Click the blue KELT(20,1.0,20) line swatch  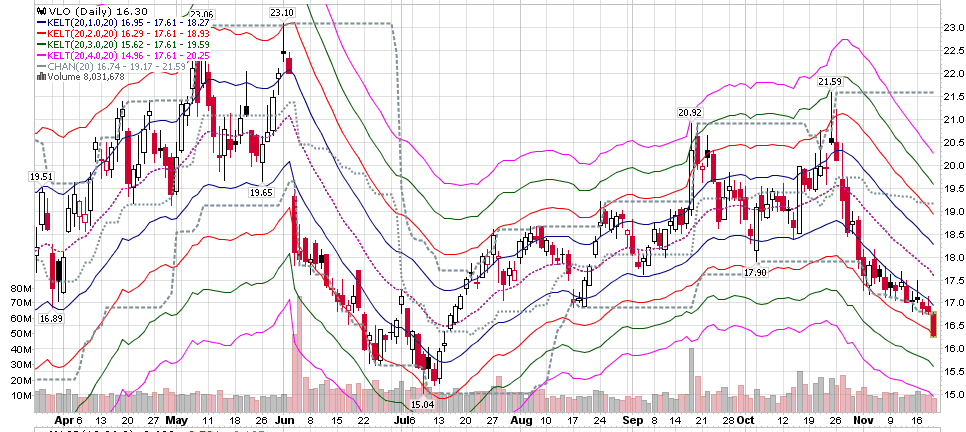[x=42, y=22]
